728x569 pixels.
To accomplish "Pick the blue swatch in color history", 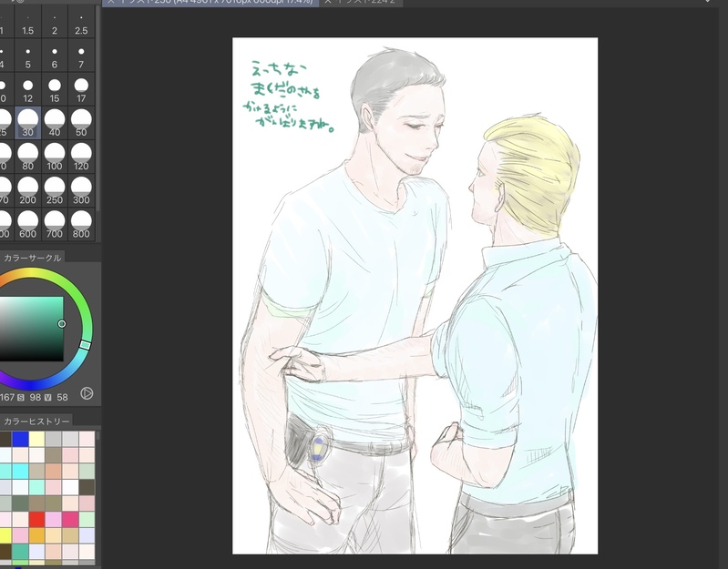I will pos(20,439).
